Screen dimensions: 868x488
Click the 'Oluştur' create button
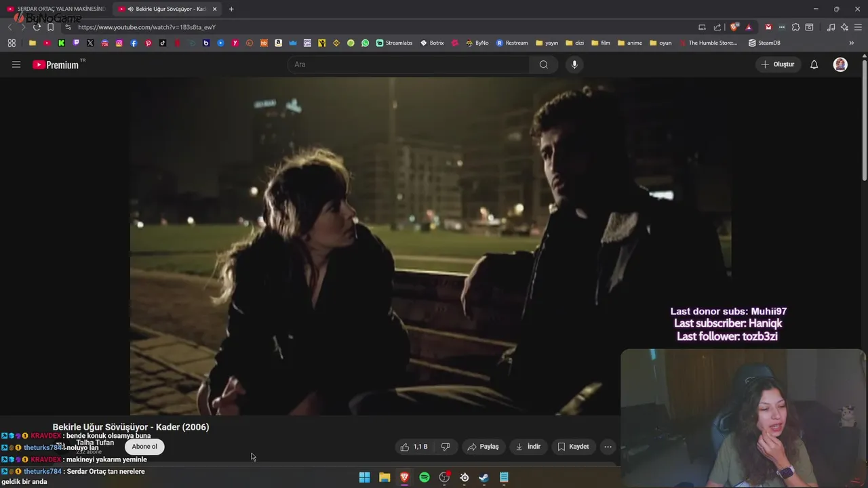click(778, 64)
